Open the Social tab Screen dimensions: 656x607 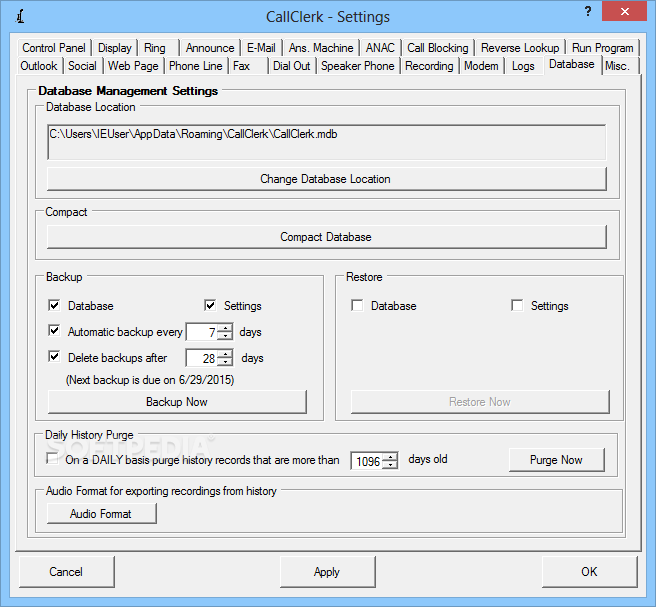click(x=82, y=66)
